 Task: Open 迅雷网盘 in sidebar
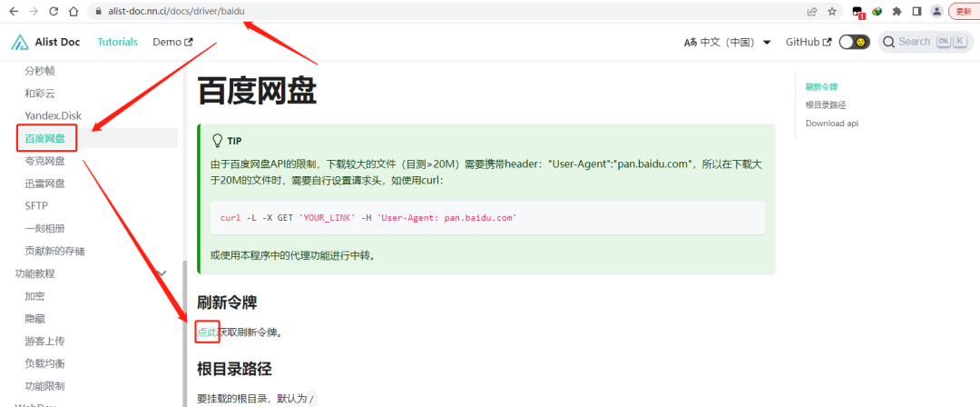pyautogui.click(x=45, y=184)
